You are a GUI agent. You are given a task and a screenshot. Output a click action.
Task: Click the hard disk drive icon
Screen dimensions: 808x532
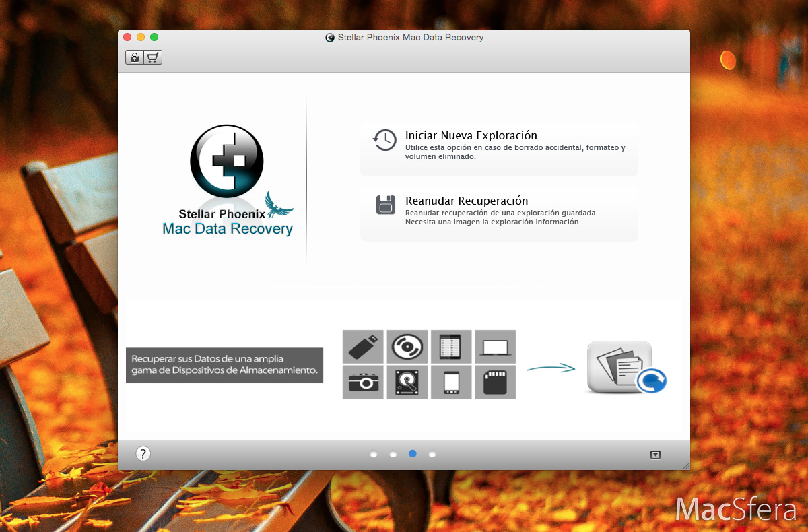407,383
